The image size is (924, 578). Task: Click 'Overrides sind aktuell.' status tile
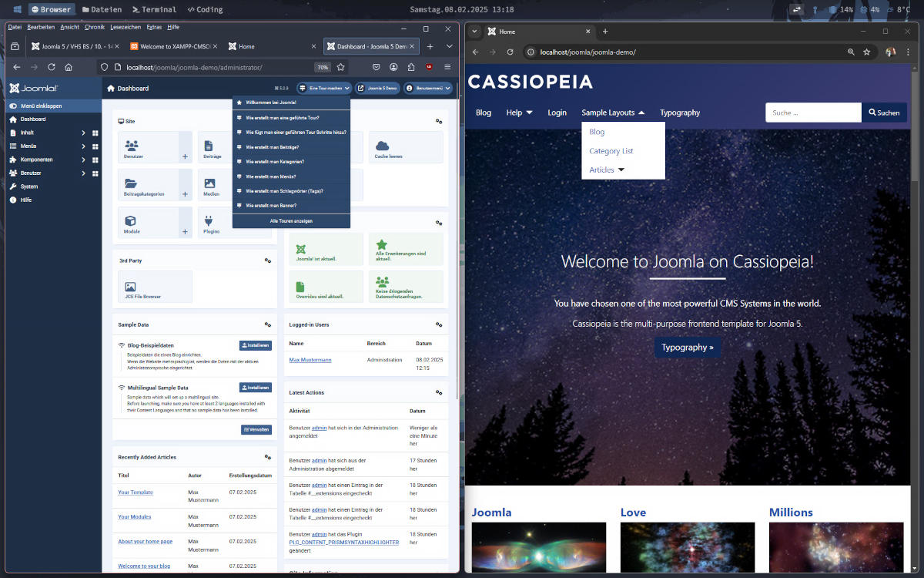pos(326,287)
